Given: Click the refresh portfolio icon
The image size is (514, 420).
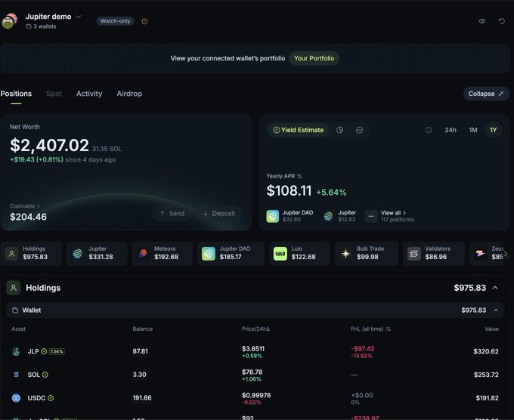Looking at the screenshot, I should pyautogui.click(x=502, y=21).
